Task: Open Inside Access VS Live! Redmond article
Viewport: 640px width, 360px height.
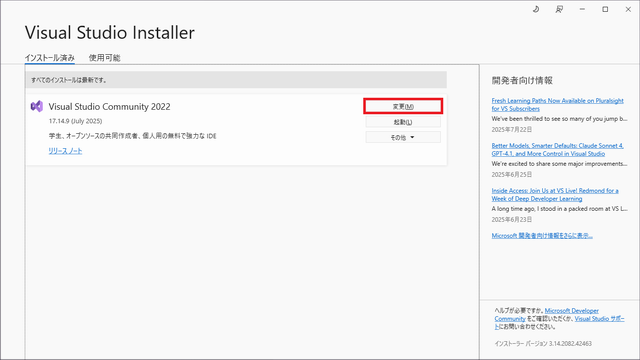Action: pyautogui.click(x=555, y=195)
